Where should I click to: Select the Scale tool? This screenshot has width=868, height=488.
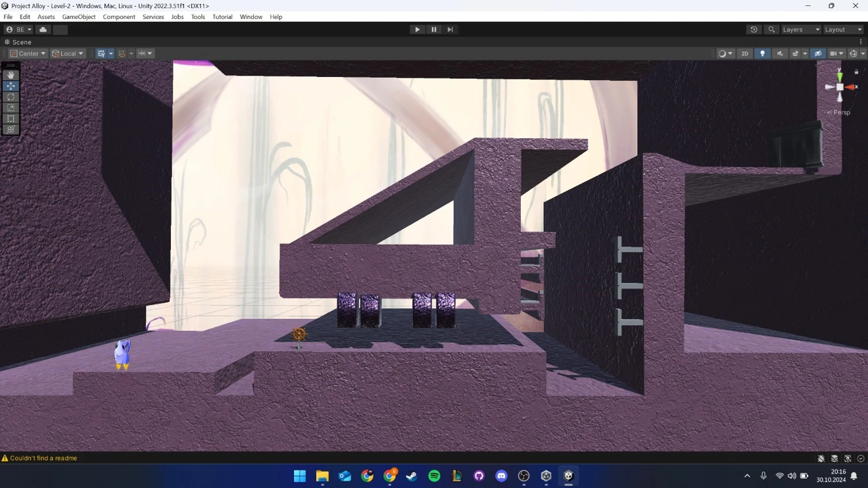pos(11,108)
